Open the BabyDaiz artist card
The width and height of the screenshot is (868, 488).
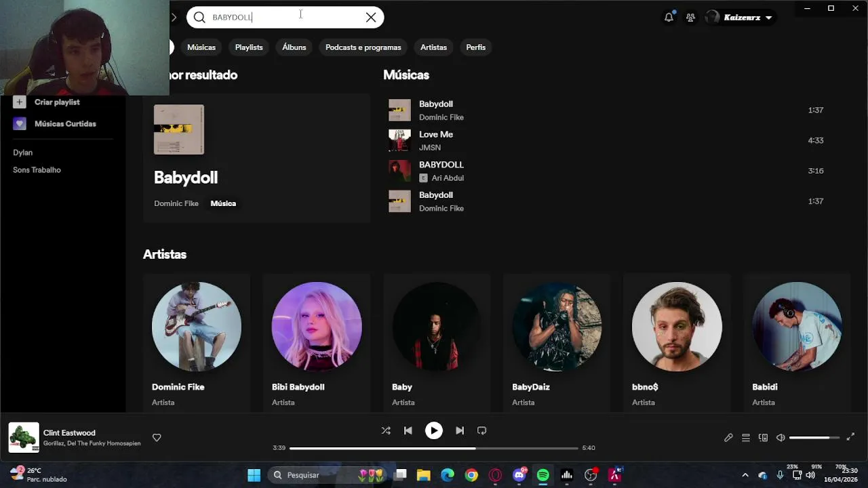coord(557,343)
